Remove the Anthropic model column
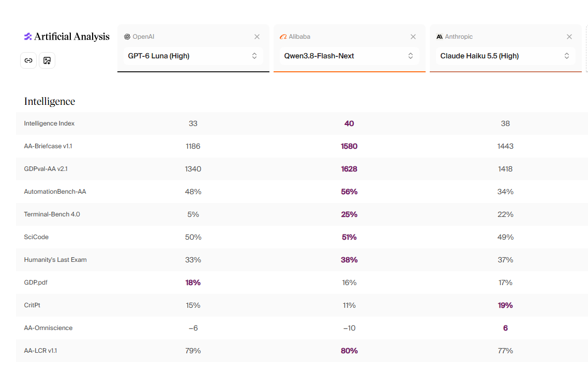Image resolution: width=588 pixels, height=376 pixels. [x=569, y=37]
